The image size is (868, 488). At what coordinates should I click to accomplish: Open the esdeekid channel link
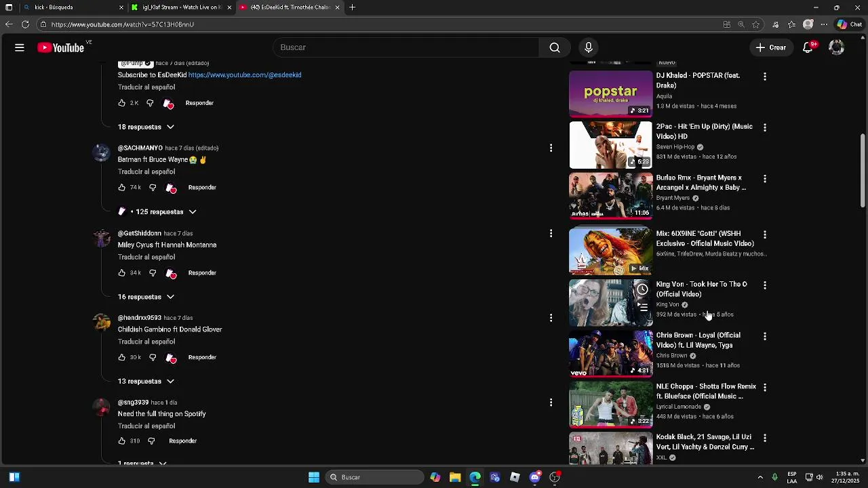245,75
